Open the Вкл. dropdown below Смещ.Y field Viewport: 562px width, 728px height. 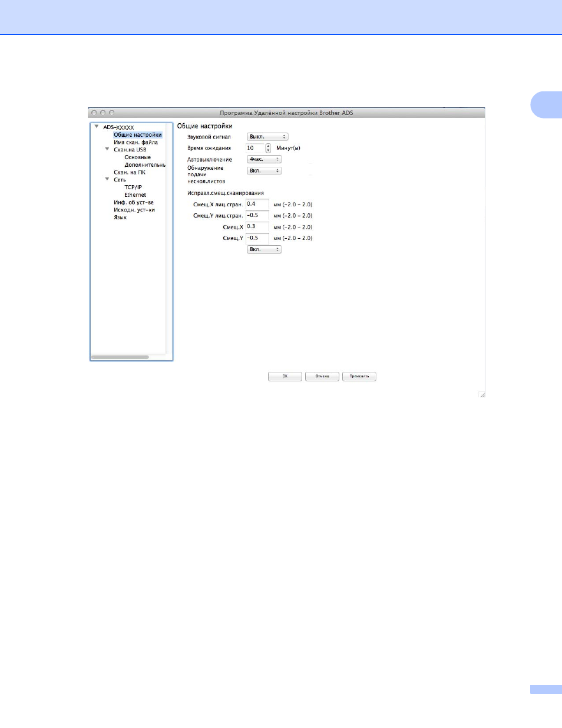tap(264, 249)
